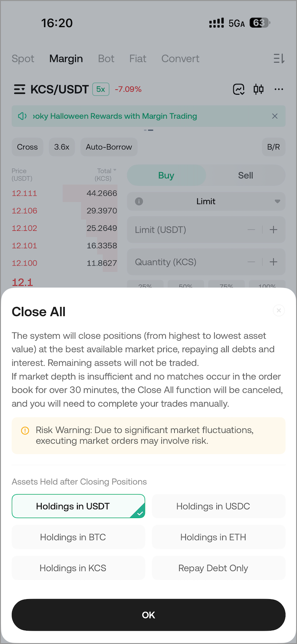Click the Limit order info icon
Image resolution: width=297 pixels, height=644 pixels.
click(x=139, y=201)
